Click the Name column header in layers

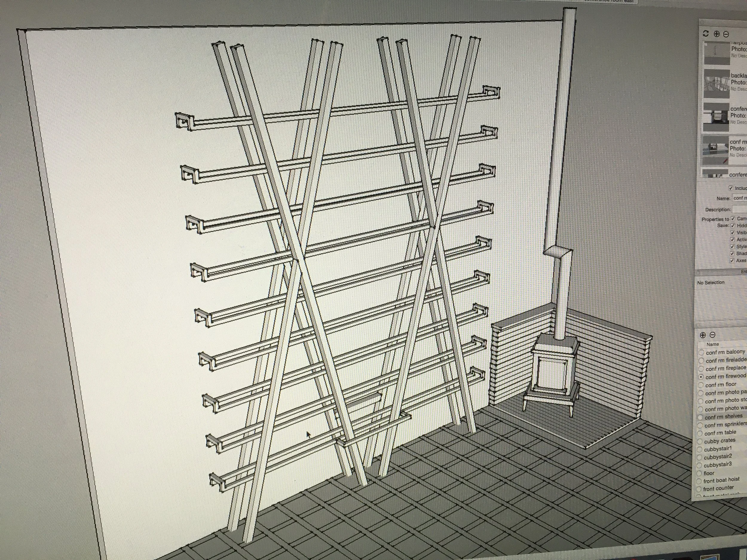[713, 344]
